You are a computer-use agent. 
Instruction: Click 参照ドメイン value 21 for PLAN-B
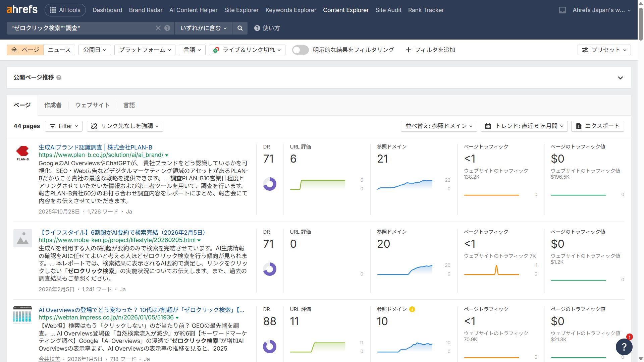coord(382,159)
